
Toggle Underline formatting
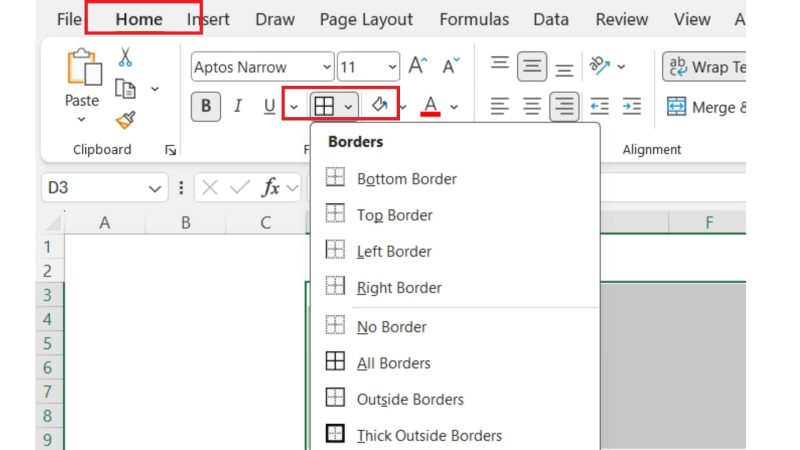[269, 106]
